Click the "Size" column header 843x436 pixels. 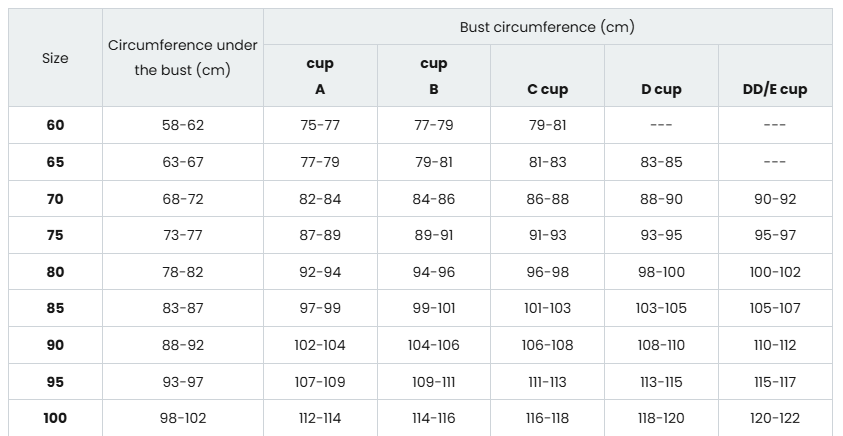pos(55,58)
